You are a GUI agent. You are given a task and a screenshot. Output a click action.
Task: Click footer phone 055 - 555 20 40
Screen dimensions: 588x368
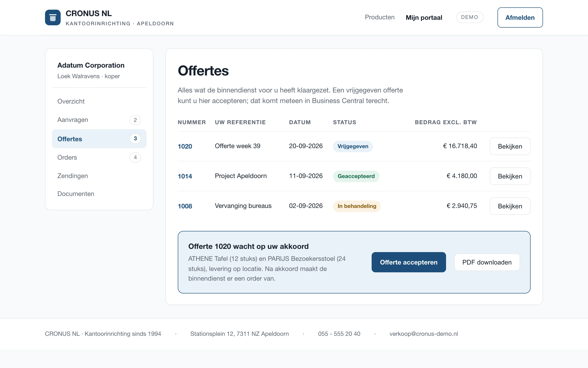click(x=339, y=334)
